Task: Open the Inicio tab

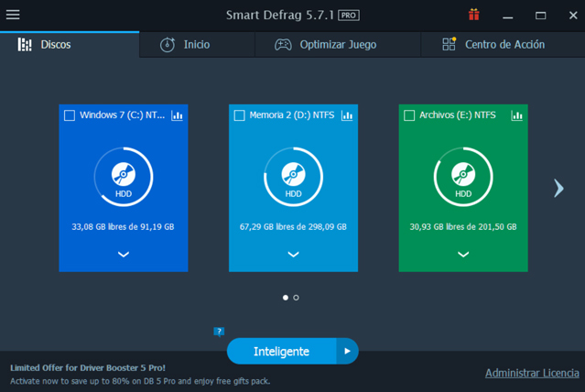Action: tap(197, 45)
